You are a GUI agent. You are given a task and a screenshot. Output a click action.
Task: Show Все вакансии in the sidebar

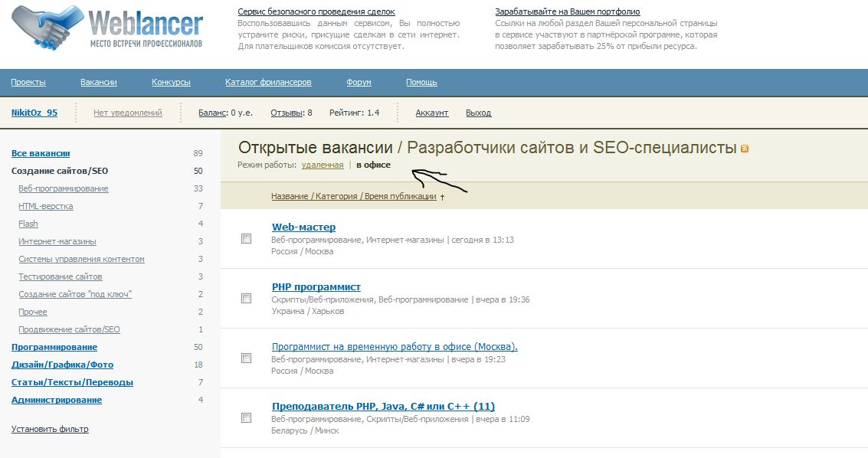(x=41, y=153)
